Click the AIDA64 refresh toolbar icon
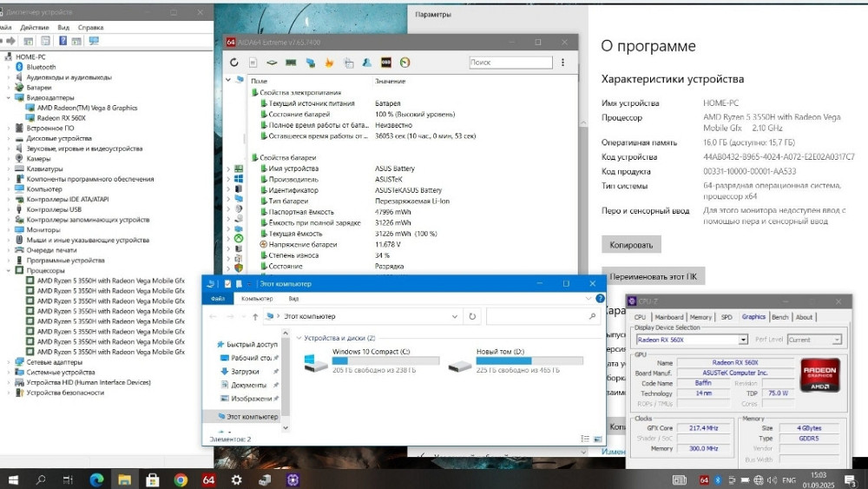This screenshot has height=489, width=868. (x=233, y=63)
